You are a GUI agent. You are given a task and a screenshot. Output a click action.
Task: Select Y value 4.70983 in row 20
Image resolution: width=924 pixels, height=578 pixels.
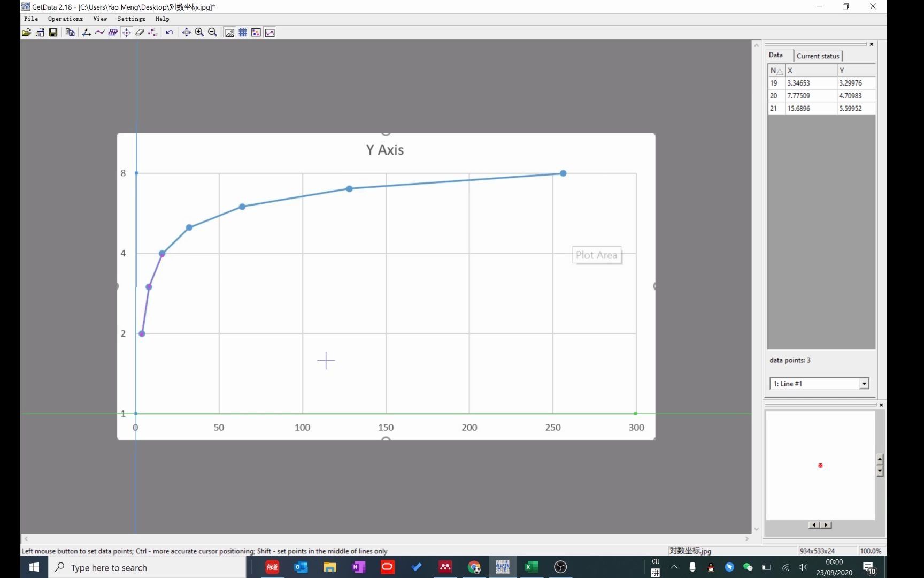click(856, 96)
